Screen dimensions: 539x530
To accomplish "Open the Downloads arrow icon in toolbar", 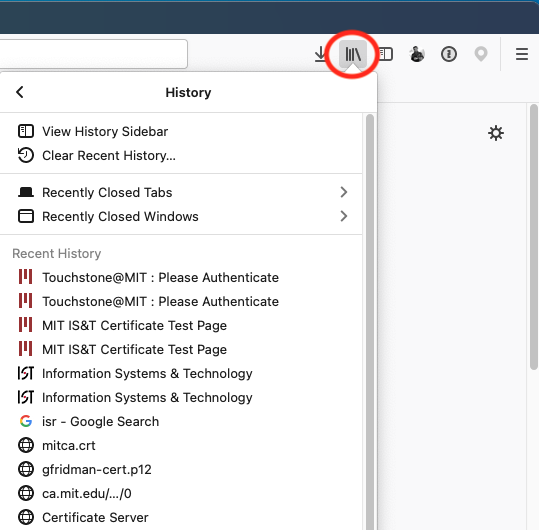I will click(x=320, y=54).
